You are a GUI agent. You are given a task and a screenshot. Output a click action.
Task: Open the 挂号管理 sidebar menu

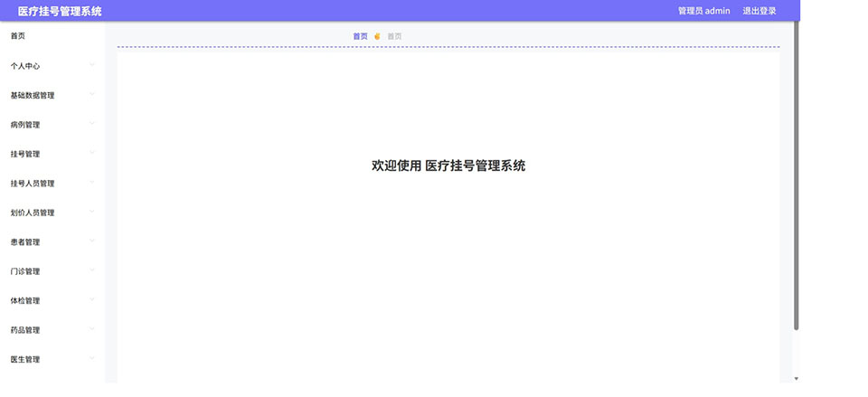tap(52, 154)
